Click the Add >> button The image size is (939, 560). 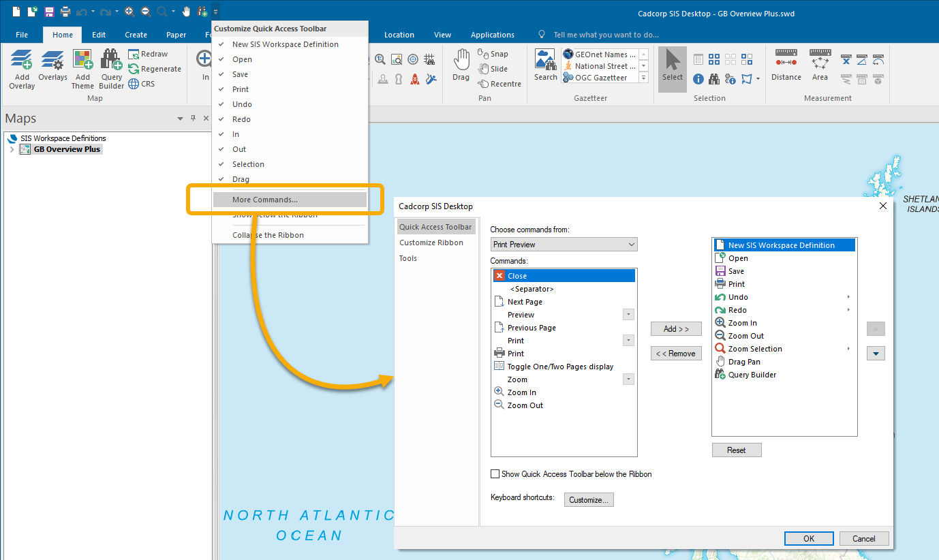coord(676,329)
